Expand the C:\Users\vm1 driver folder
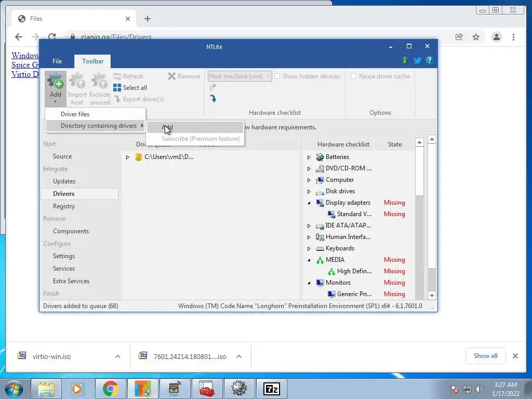 tap(128, 157)
